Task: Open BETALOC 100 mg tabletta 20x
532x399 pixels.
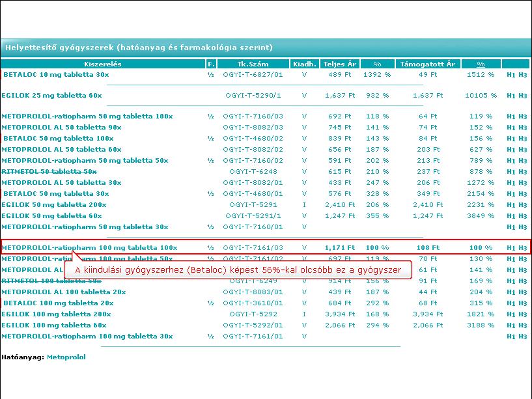Action: (59, 303)
